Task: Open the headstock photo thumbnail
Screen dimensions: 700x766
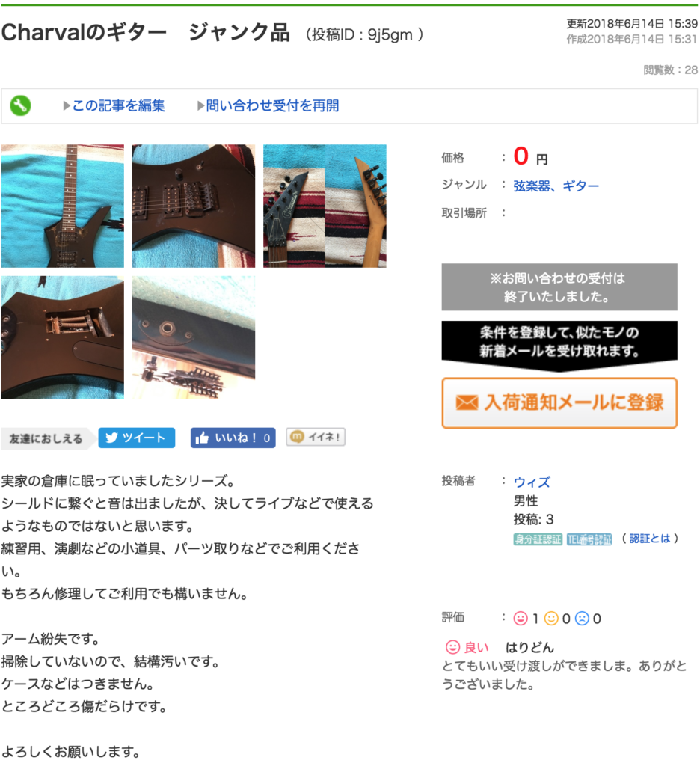Action: tap(325, 206)
